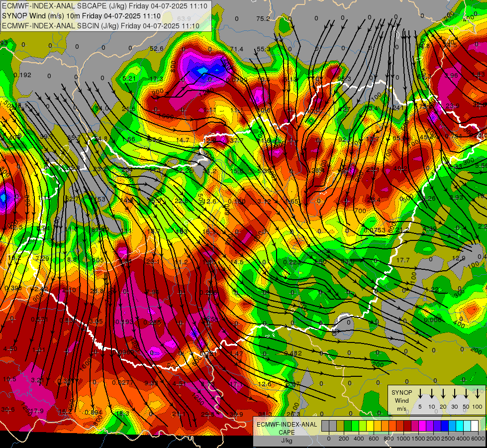This screenshot has height=448, width=487.
Task: Click the station value 17.7
Action: tap(403, 260)
